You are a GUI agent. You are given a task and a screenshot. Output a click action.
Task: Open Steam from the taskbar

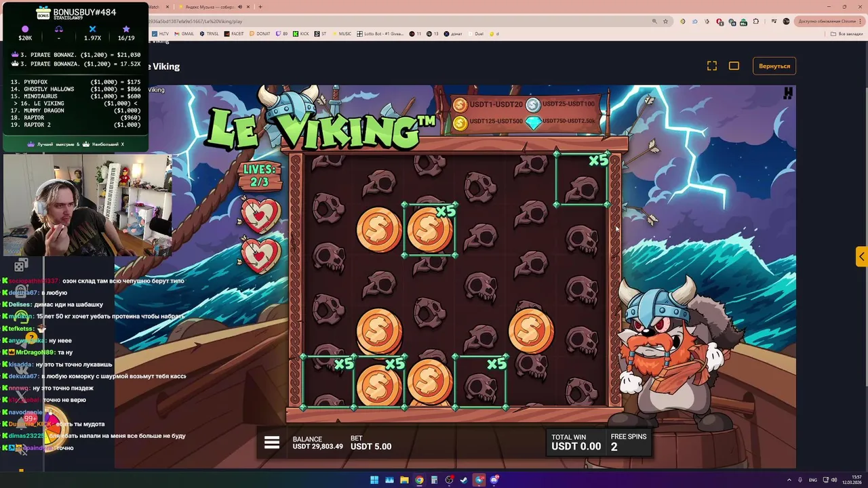coord(464,480)
